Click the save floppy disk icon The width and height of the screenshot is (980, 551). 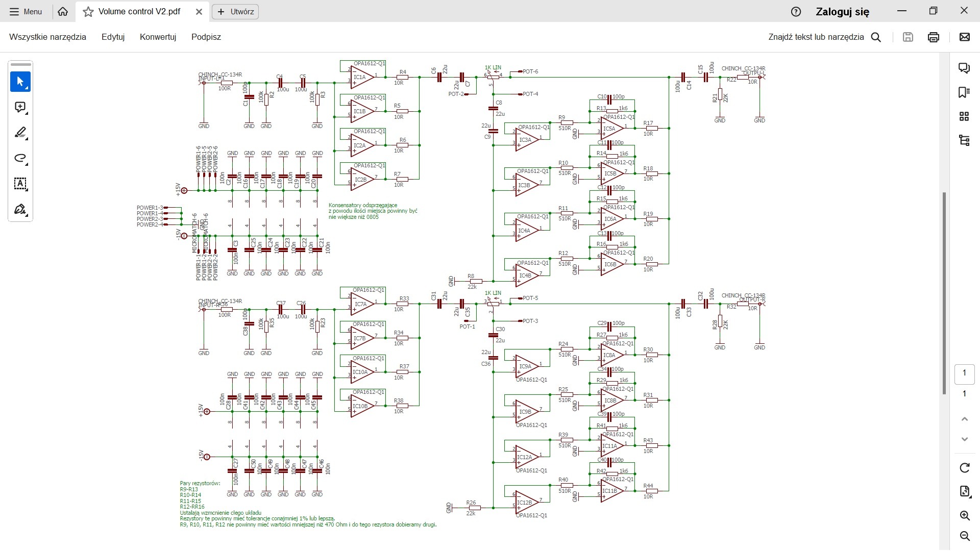908,37
